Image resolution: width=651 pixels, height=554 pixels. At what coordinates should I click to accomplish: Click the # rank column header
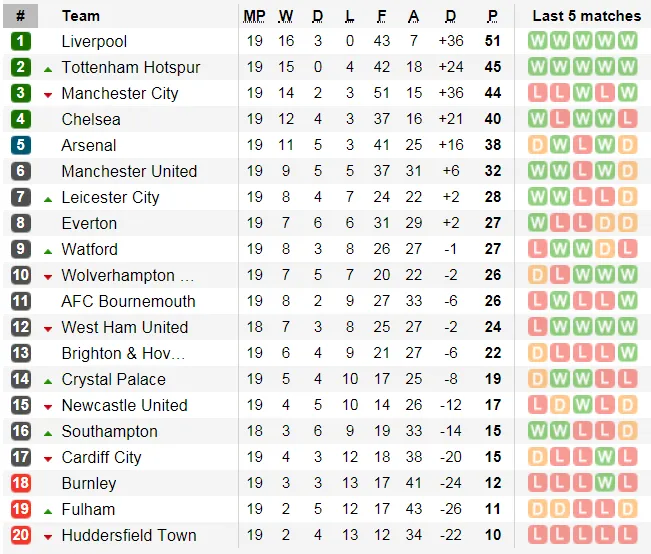click(x=21, y=16)
